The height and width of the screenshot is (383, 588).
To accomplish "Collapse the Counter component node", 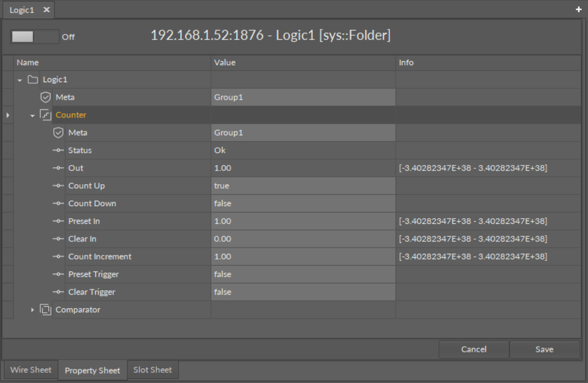I will coord(33,116).
